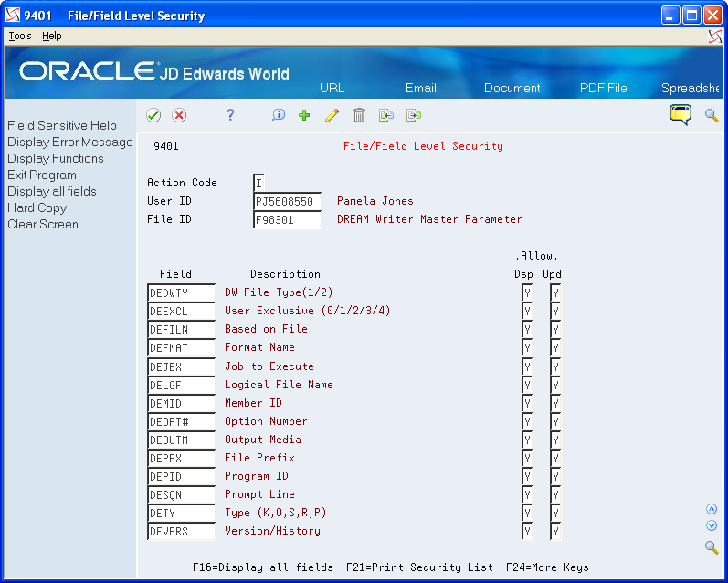Click the DEMID field box
This screenshot has height=583, width=728.
click(x=182, y=404)
